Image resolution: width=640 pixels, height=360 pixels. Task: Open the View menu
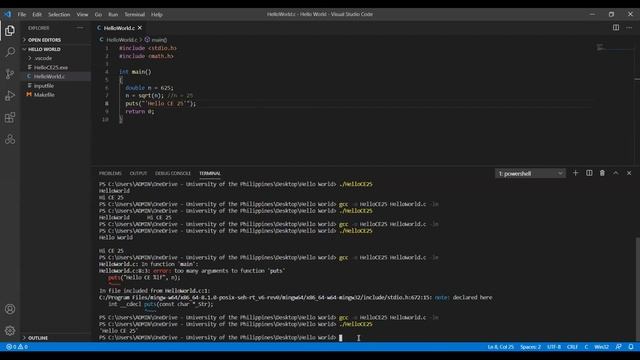(82, 14)
